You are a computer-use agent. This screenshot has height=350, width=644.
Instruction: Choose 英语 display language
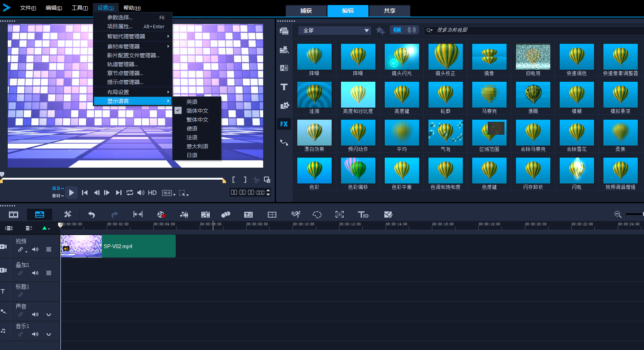point(192,102)
